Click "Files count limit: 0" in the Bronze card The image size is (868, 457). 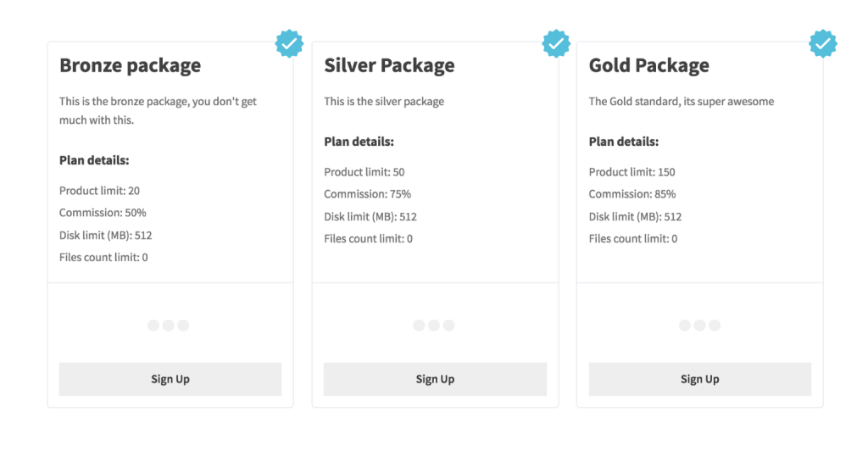tap(103, 257)
